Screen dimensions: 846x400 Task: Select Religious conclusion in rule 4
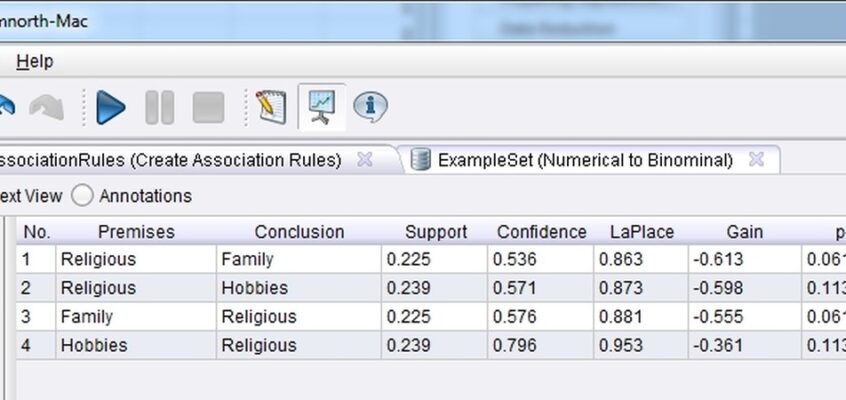tap(299, 345)
